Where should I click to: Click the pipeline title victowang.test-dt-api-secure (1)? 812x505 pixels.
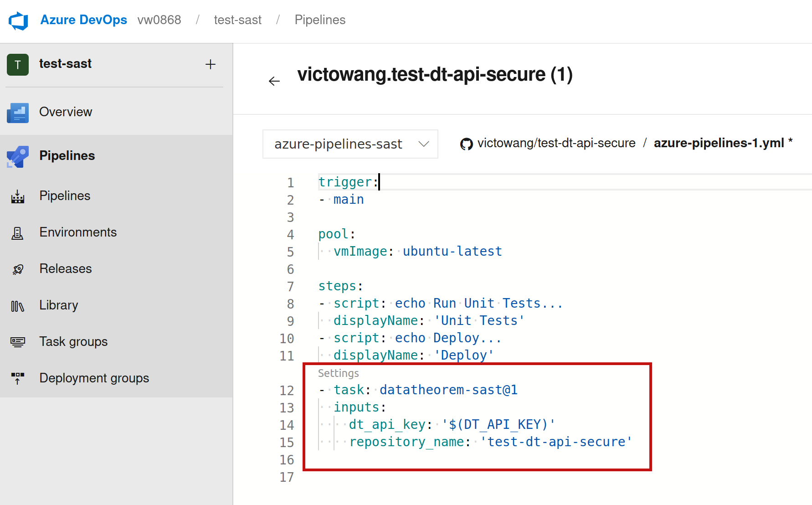point(435,75)
